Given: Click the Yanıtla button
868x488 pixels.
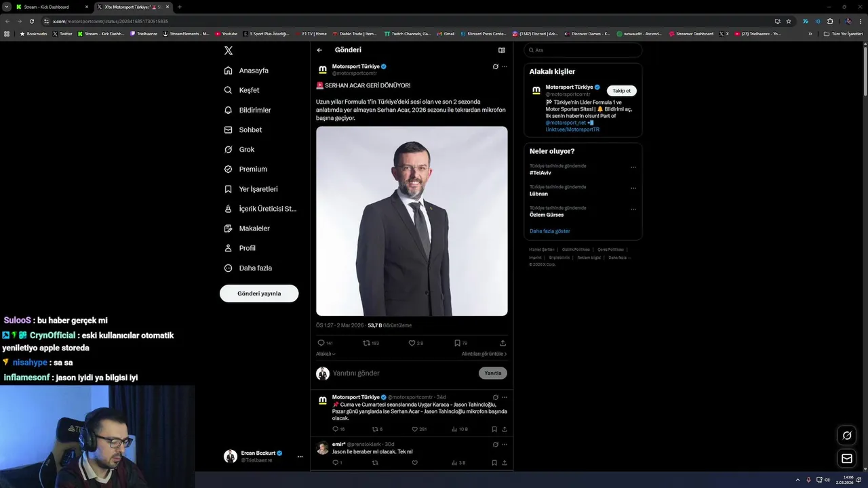Looking at the screenshot, I should 493,373.
